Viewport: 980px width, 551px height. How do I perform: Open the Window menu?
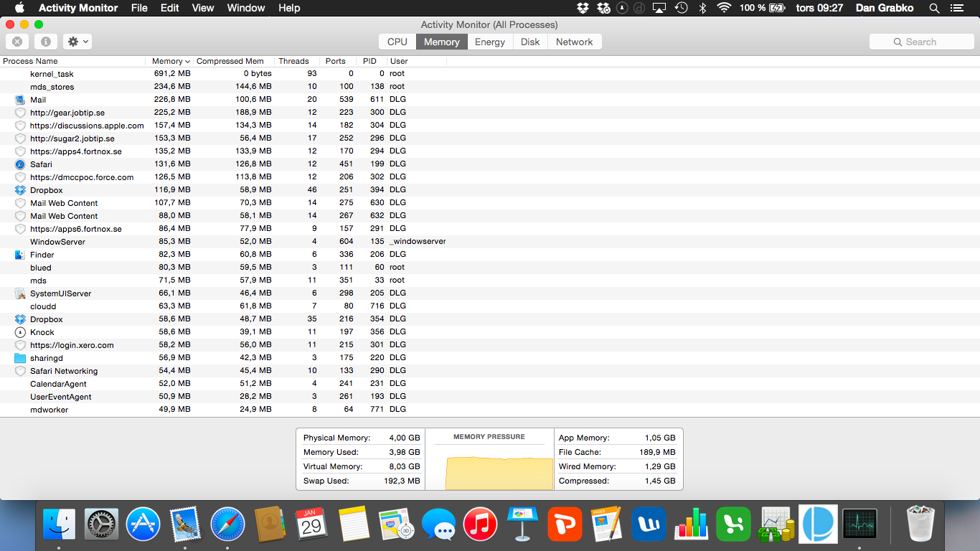(246, 8)
